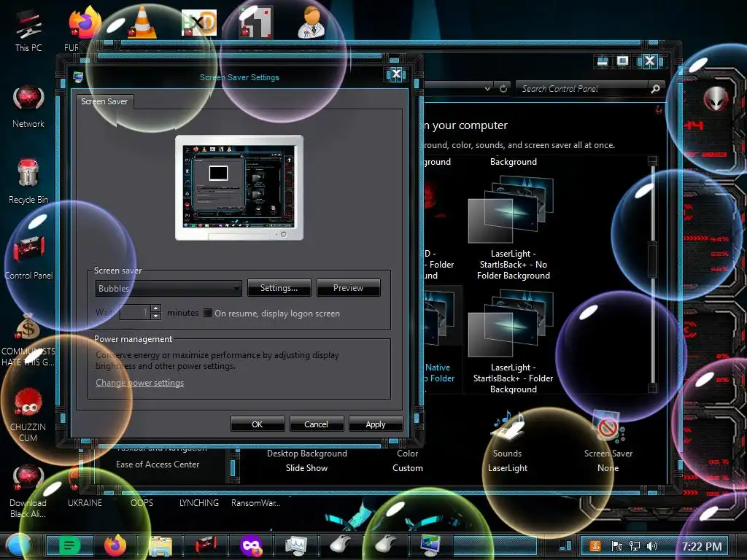
Task: Open the doctor figure desktop shortcut
Action: point(312,22)
